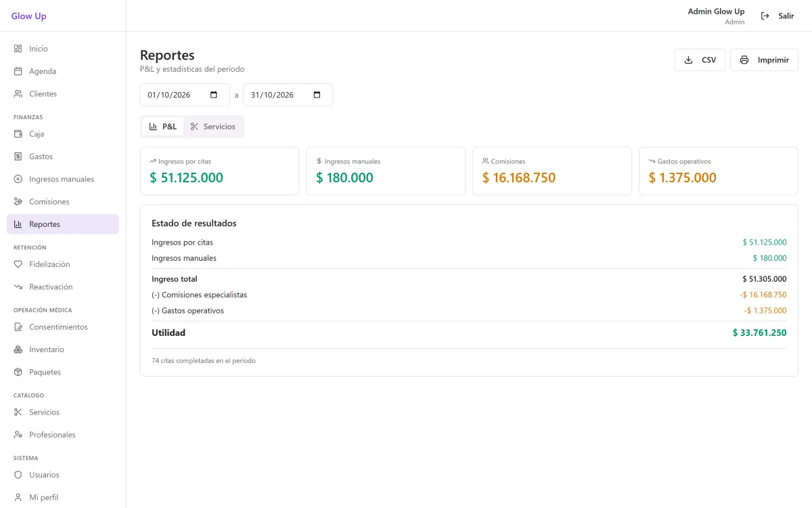This screenshot has width=812, height=508.
Task: Click the Admin Glow Up user name
Action: click(716, 12)
